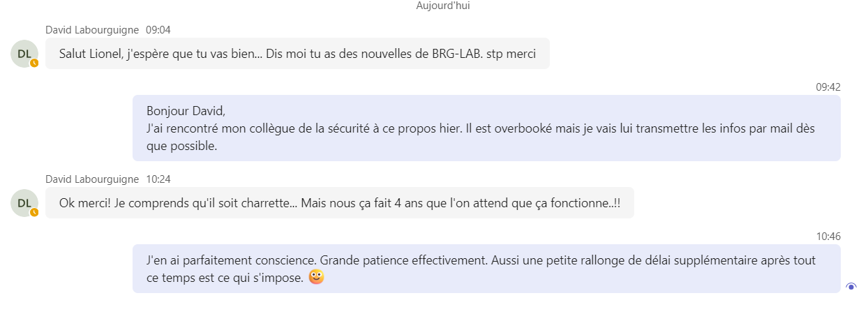This screenshot has height=314, width=868.
Task: Open David Labourguigne's name above the 10:24 message
Action: [x=92, y=179]
